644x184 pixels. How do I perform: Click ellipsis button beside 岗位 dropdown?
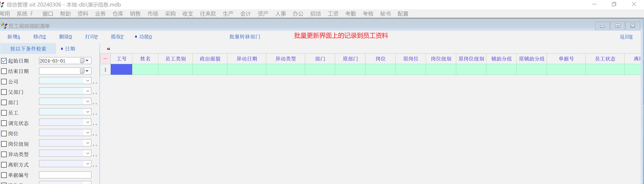95,134
